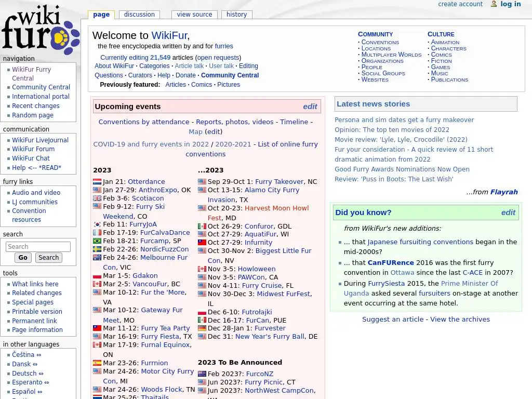
Task: Click the Brazilian flag beside Furcamp
Action: coord(97,241)
